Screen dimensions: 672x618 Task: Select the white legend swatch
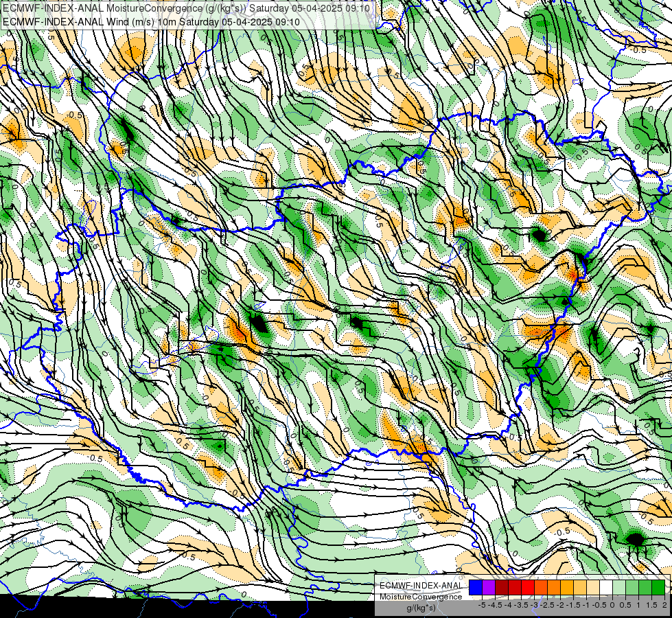tap(606, 587)
